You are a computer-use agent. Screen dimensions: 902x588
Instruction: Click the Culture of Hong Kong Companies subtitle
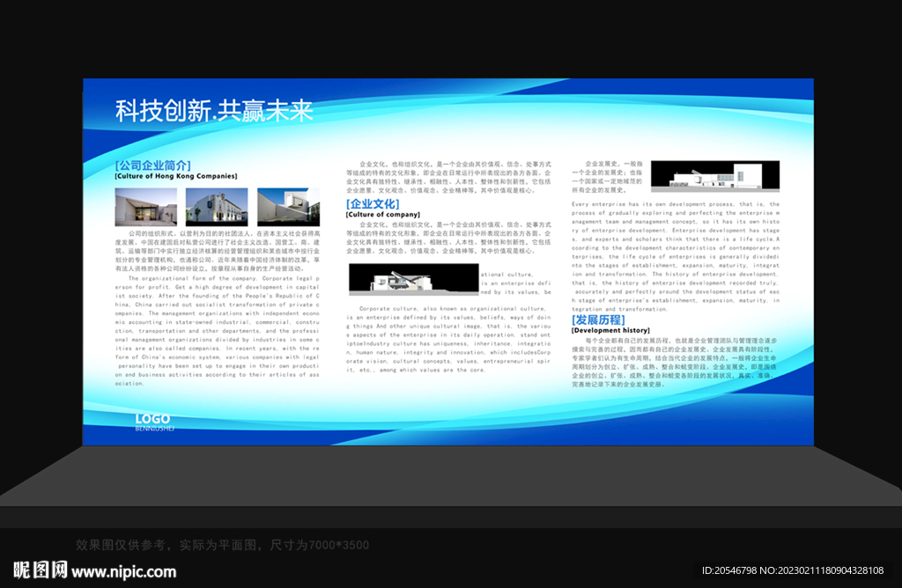176,176
